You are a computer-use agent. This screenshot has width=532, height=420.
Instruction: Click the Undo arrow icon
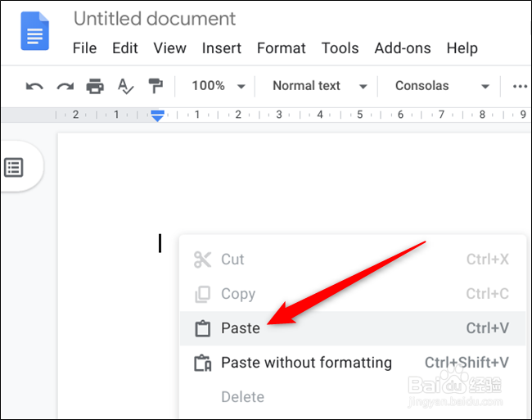pos(34,86)
